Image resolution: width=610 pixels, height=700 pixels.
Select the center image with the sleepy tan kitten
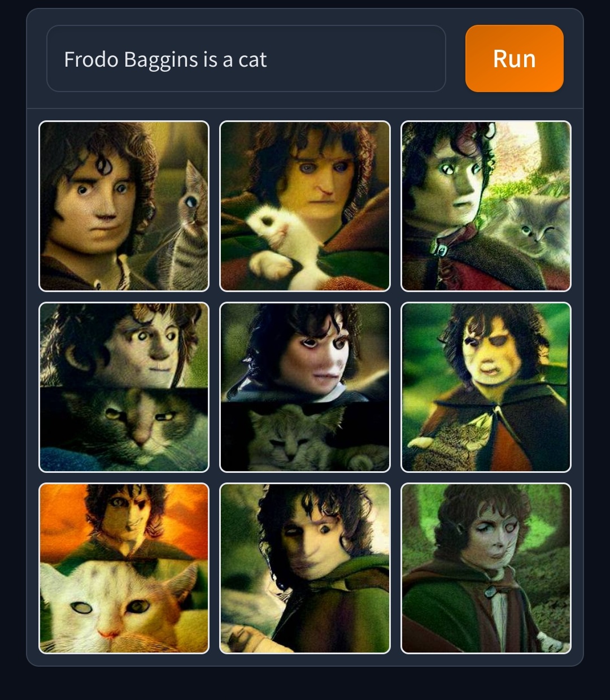304,387
